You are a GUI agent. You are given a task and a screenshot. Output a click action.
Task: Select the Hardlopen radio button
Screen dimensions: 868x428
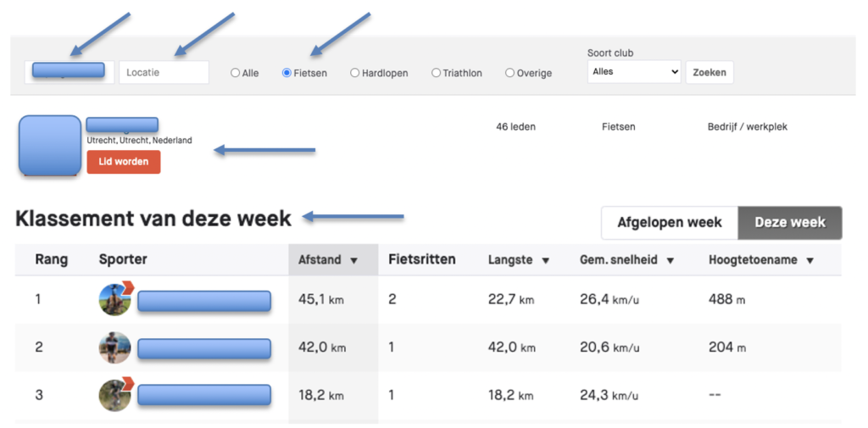(355, 73)
